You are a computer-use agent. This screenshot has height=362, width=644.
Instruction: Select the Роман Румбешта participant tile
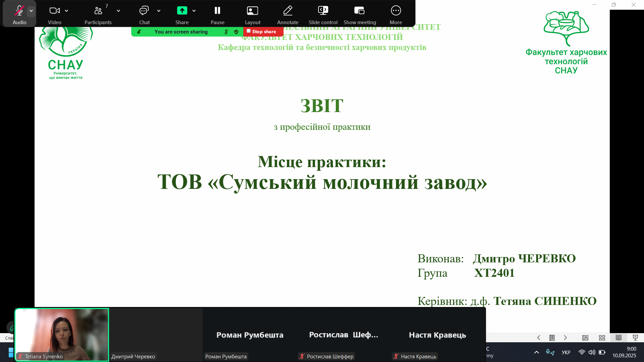tap(250, 334)
